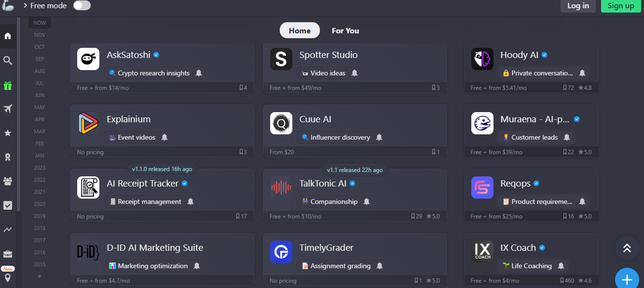
Task: Open the D-ID logo thumbnail
Action: click(x=88, y=252)
